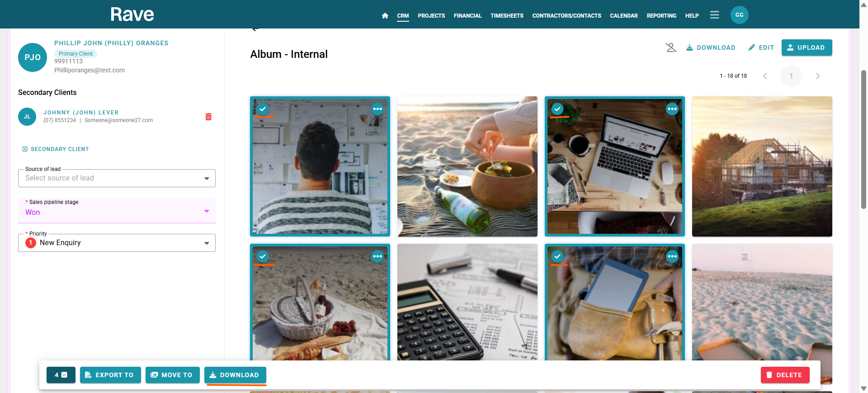Open three-dot menu on laptop desk photo
868x393 pixels.
coord(672,109)
